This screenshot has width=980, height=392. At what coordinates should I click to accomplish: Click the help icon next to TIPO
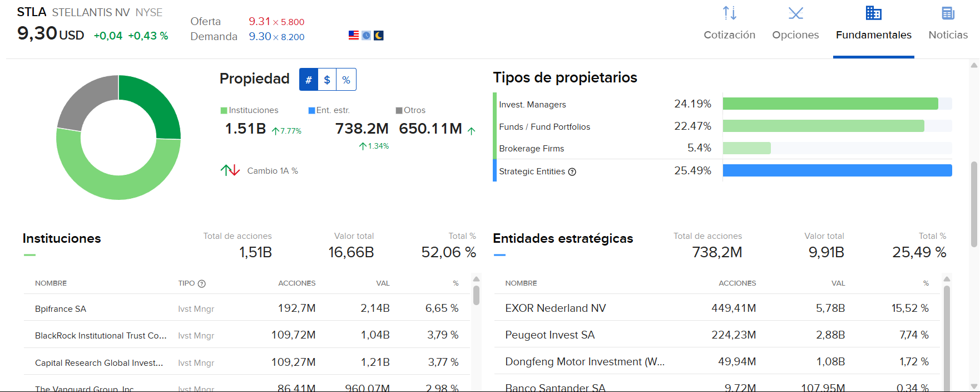coord(202,284)
